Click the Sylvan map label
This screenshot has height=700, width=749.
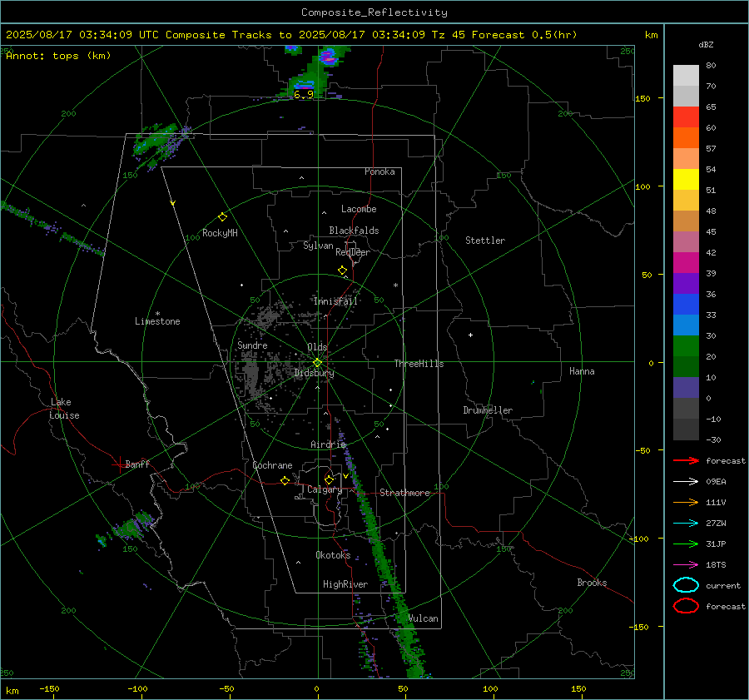318,246
